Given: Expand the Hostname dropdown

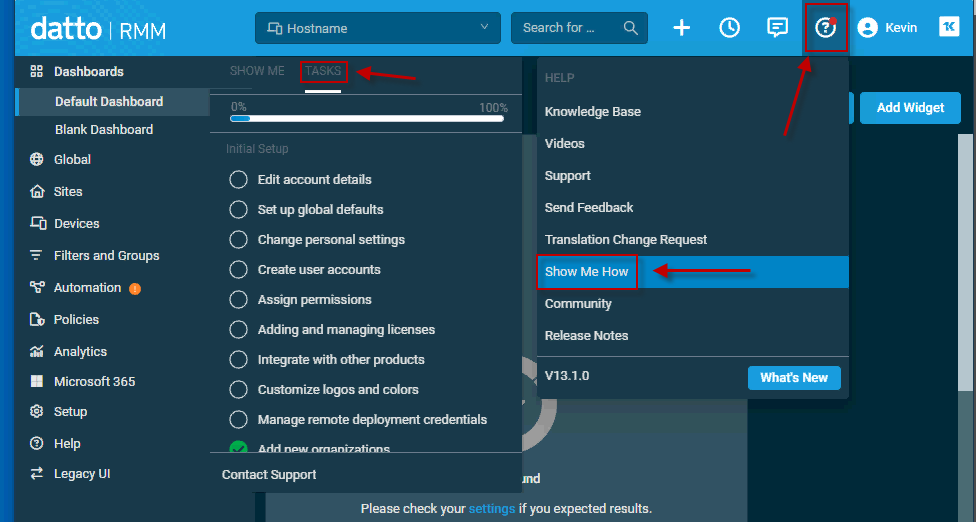Looking at the screenshot, I should point(377,28).
